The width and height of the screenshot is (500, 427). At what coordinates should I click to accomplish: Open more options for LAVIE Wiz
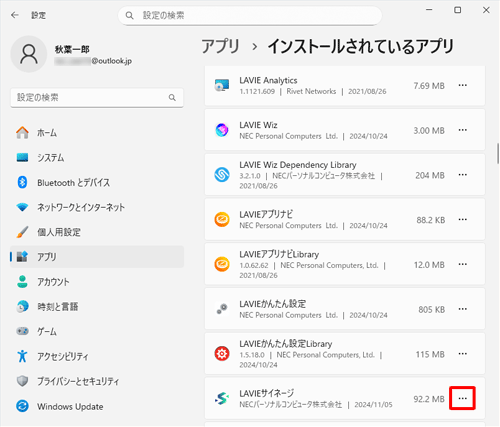462,130
